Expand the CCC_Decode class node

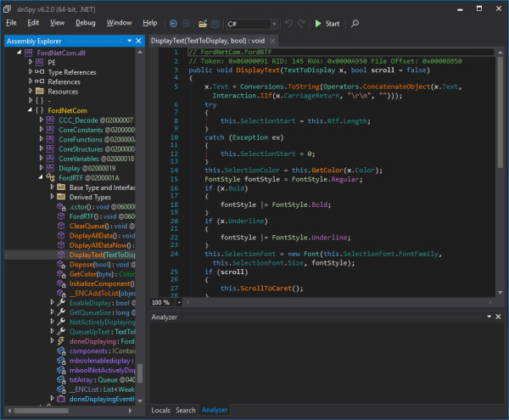click(42, 120)
